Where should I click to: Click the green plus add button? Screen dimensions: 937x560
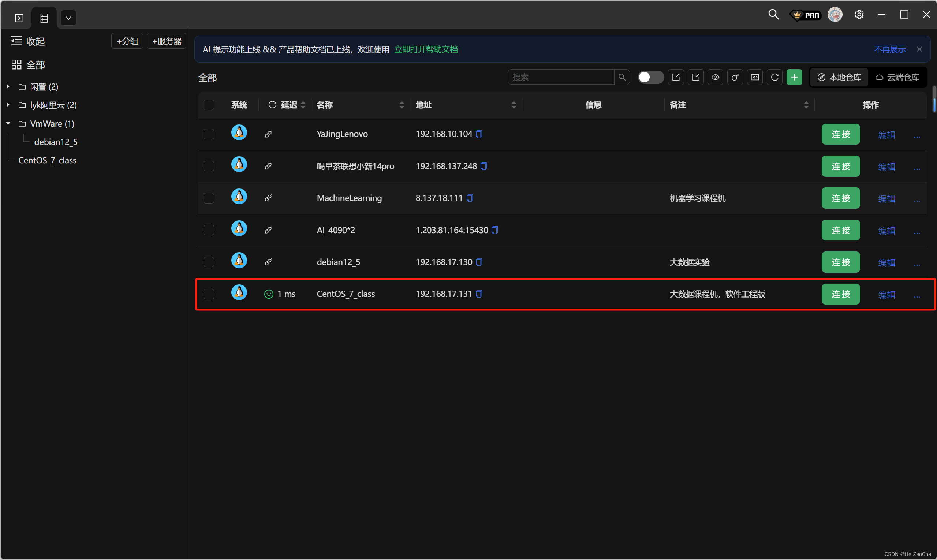794,77
